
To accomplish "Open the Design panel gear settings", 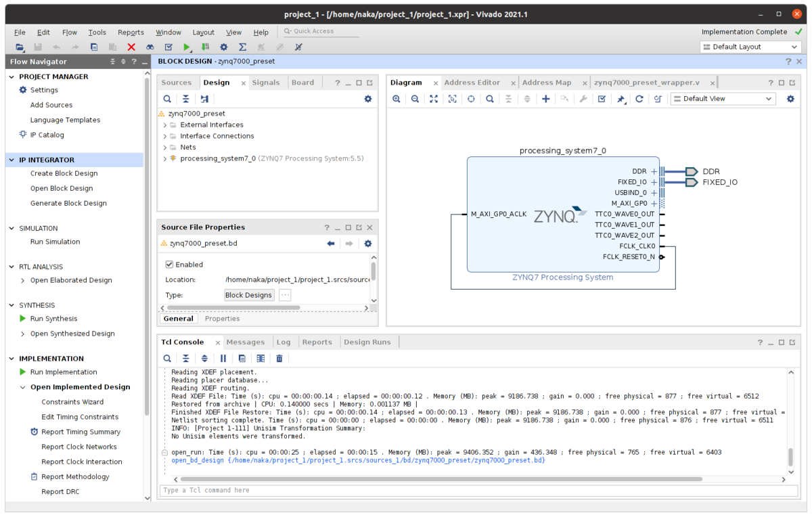I will coord(368,99).
